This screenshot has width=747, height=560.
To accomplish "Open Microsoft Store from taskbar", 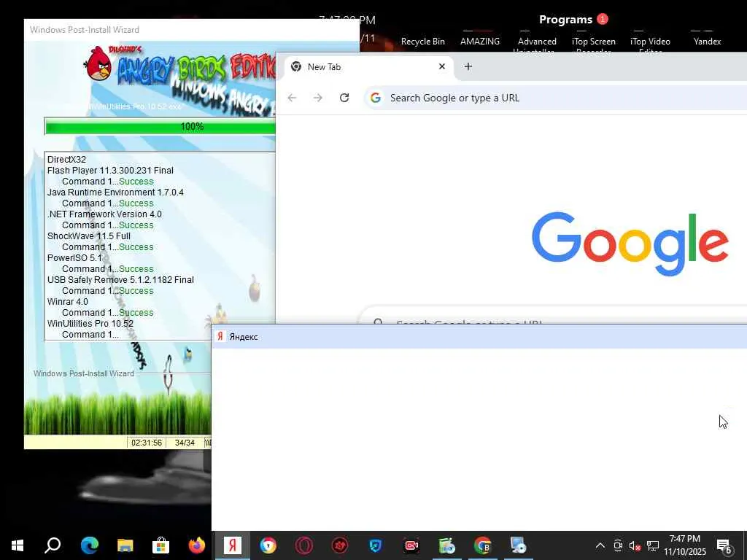I will [x=160, y=545].
